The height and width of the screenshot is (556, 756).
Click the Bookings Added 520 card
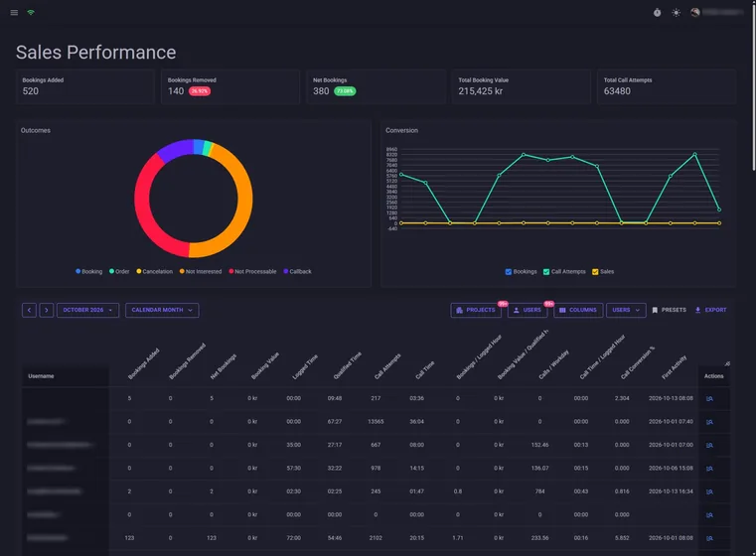(84, 86)
